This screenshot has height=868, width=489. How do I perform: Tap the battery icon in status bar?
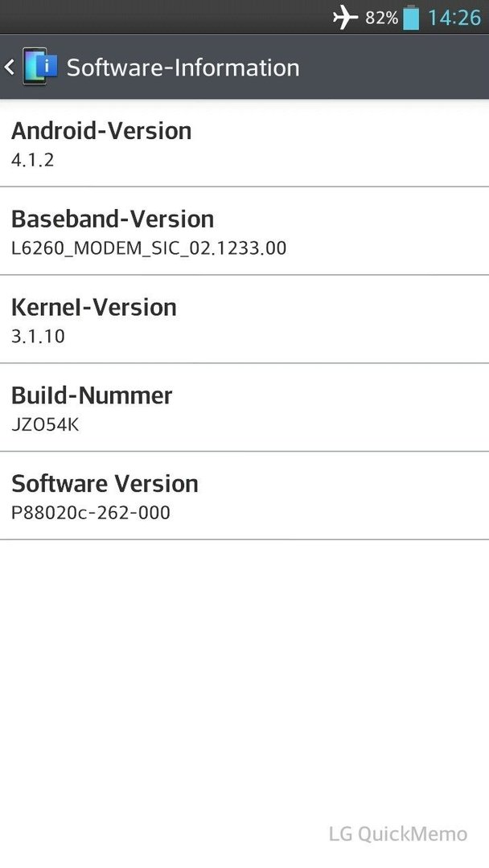pos(411,17)
